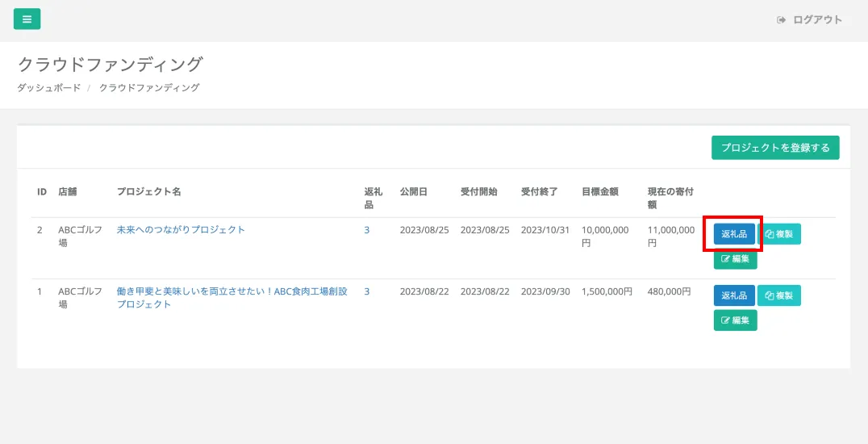The width and height of the screenshot is (868, 444).
Task: Click クラウドファンディング breadcrumb item
Action: point(149,88)
